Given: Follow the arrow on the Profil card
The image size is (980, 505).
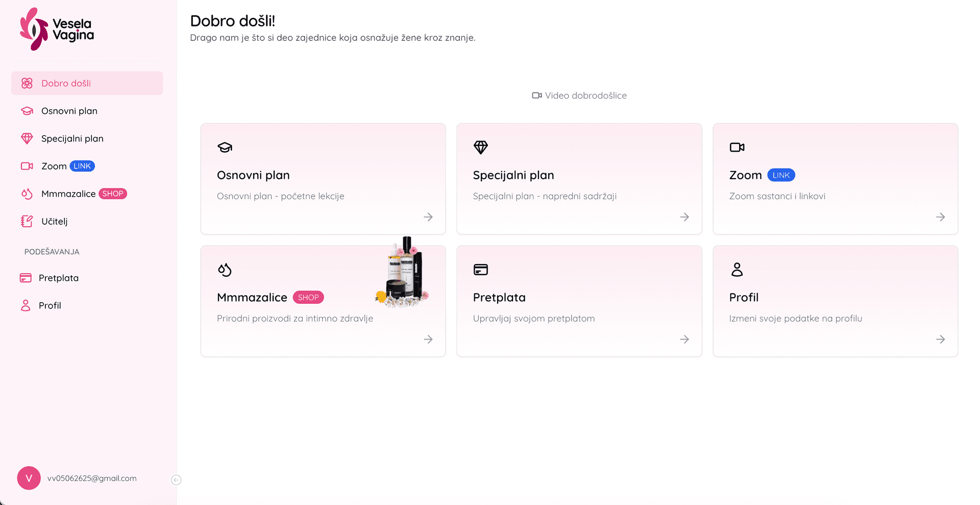Looking at the screenshot, I should (941, 340).
